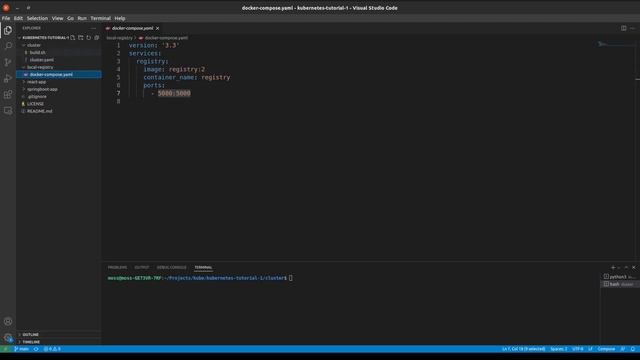Click the main branch in status bar
This screenshot has height=360, width=640.
[x=22, y=349]
